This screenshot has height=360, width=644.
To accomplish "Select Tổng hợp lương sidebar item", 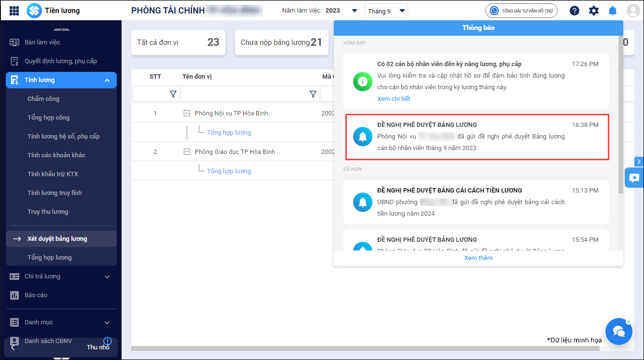I will 50,257.
